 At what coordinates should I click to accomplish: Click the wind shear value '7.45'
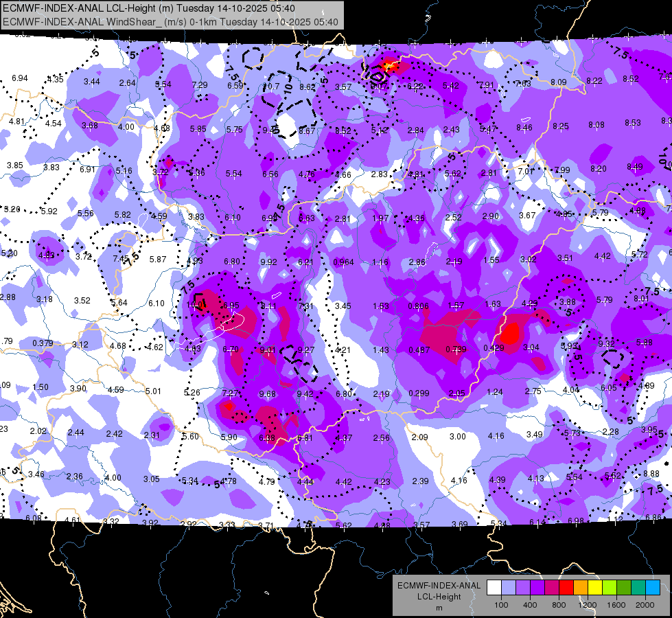pyautogui.click(x=121, y=259)
